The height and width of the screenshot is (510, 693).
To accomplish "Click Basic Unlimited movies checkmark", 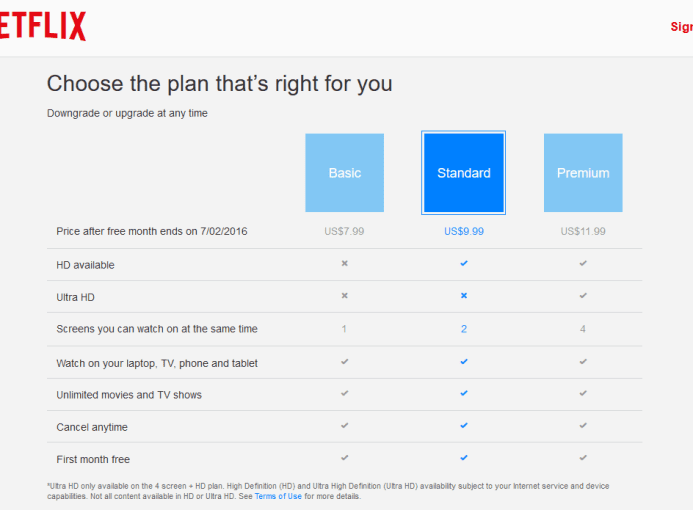I will click(345, 393).
